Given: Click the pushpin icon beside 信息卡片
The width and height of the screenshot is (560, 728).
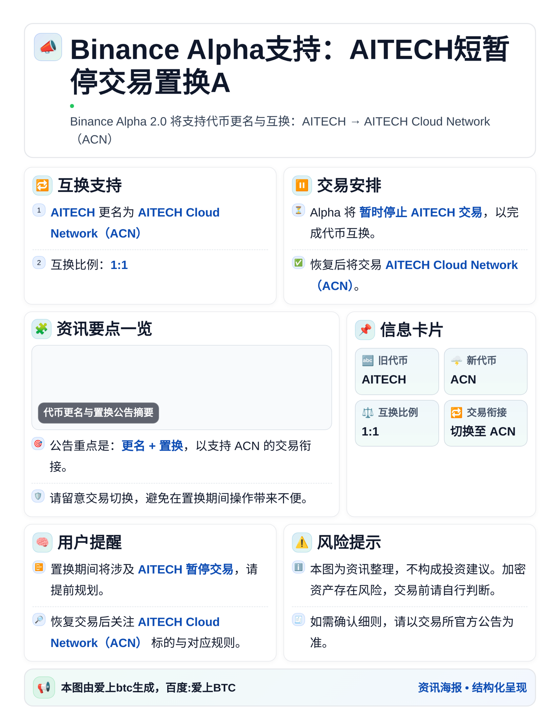Looking at the screenshot, I should pyautogui.click(x=365, y=330).
